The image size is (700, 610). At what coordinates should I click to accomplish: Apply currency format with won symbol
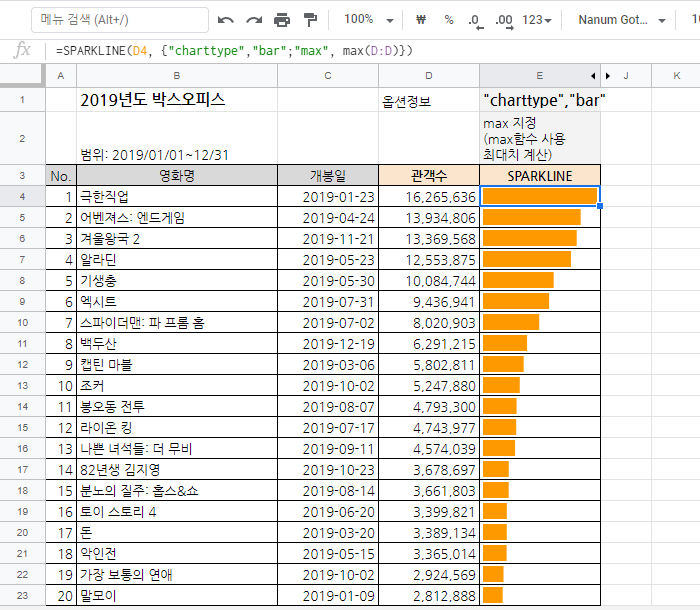420,20
